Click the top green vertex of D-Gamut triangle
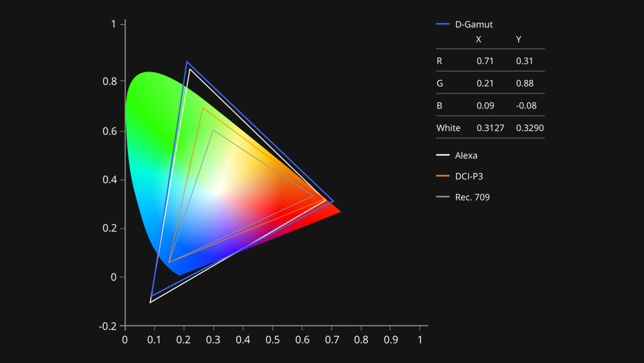 187,62
